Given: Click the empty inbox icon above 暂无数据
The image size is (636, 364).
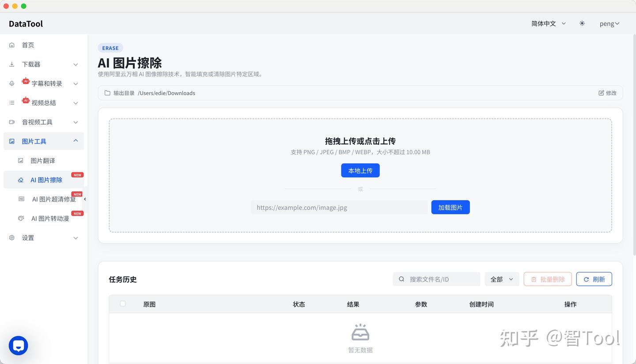Looking at the screenshot, I should coord(360,332).
